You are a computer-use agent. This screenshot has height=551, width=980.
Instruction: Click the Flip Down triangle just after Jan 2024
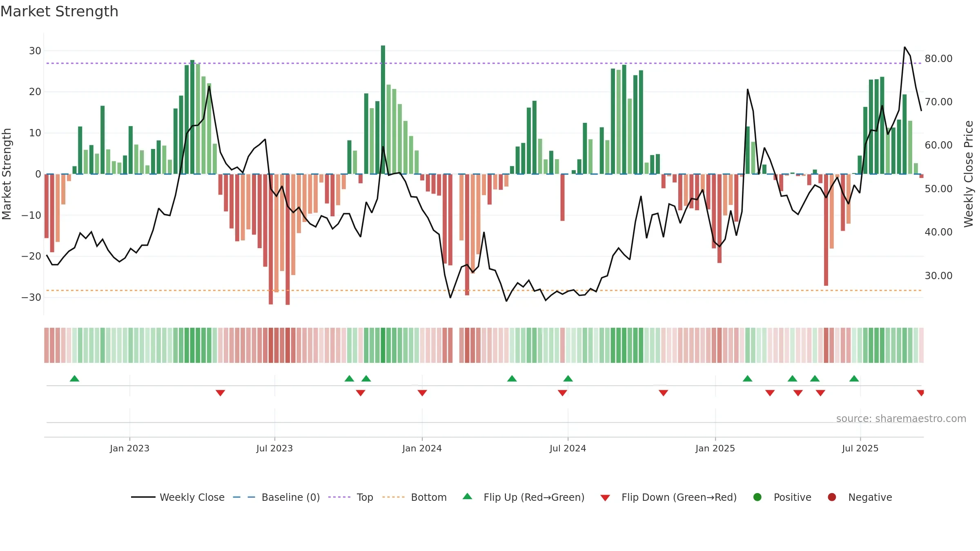click(422, 393)
